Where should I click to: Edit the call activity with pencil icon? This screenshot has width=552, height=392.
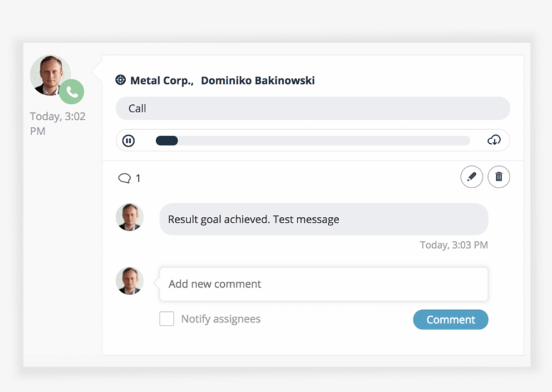pyautogui.click(x=471, y=177)
